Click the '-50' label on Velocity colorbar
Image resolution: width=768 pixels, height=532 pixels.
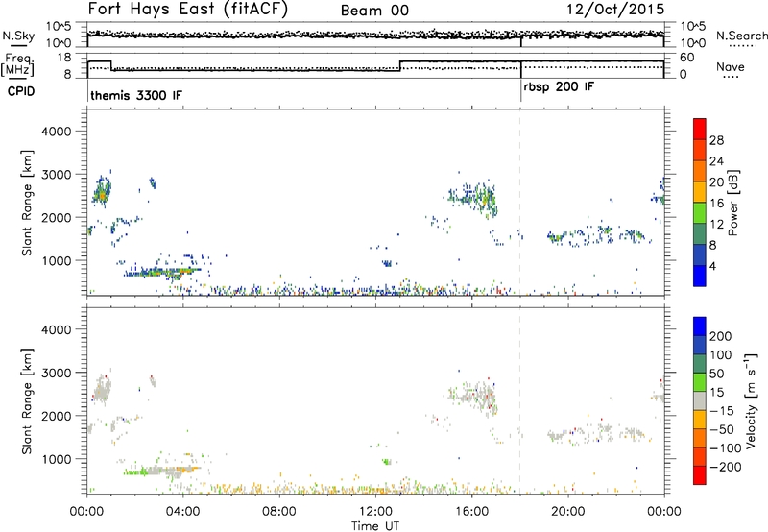(x=722, y=429)
